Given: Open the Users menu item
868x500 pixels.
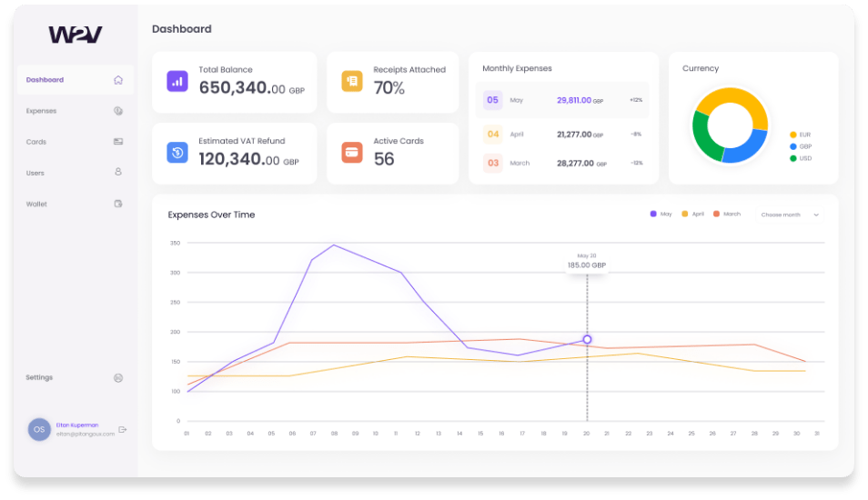Looking at the screenshot, I should point(76,173).
